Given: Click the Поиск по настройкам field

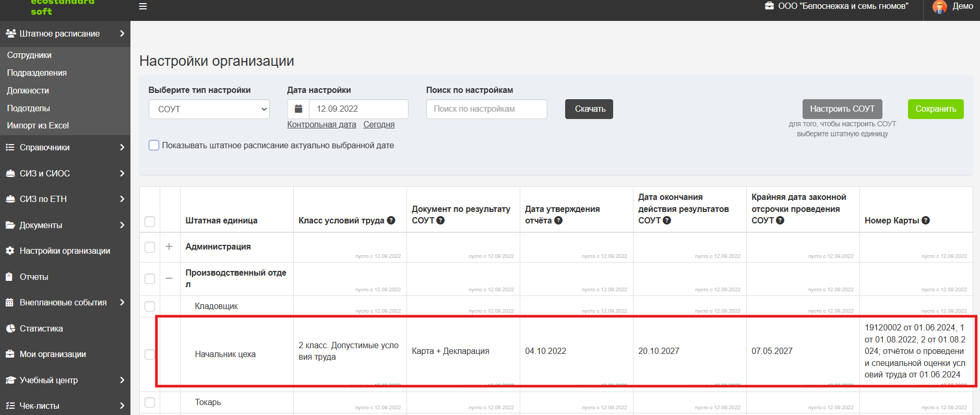Looking at the screenshot, I should click(x=487, y=109).
